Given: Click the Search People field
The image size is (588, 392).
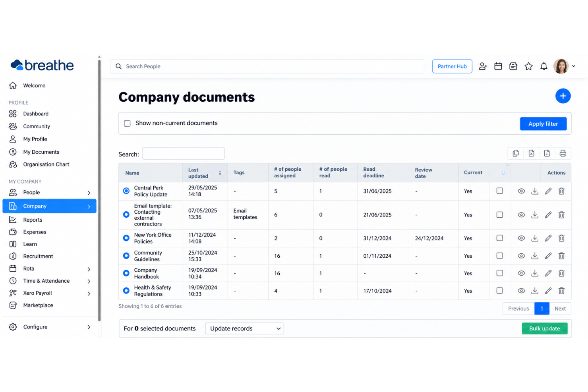Looking at the screenshot, I should (267, 66).
